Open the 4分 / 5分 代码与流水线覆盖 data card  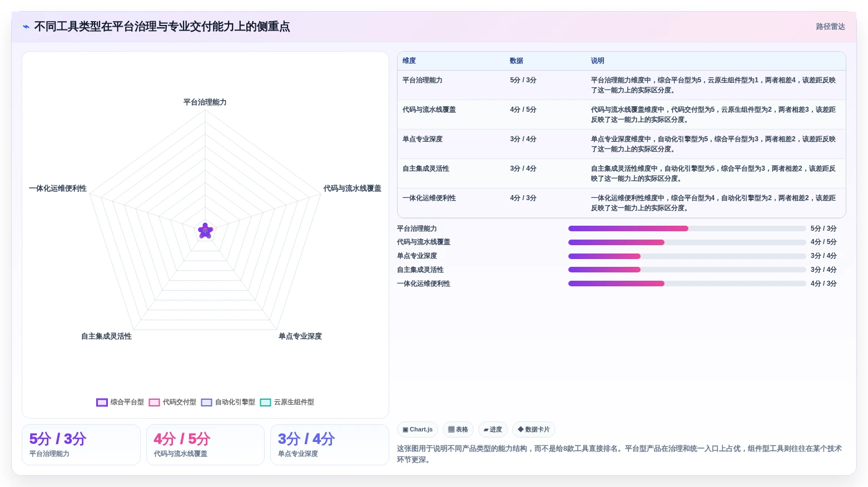coord(205,445)
